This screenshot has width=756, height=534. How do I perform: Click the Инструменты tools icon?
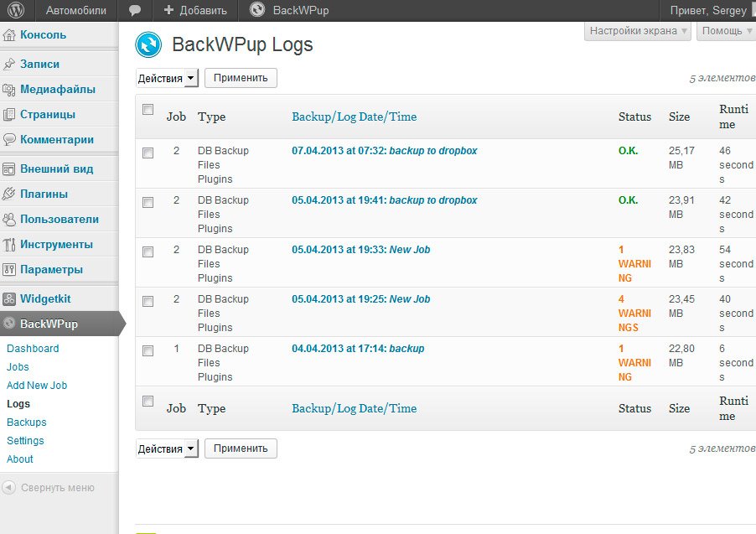click(8, 245)
